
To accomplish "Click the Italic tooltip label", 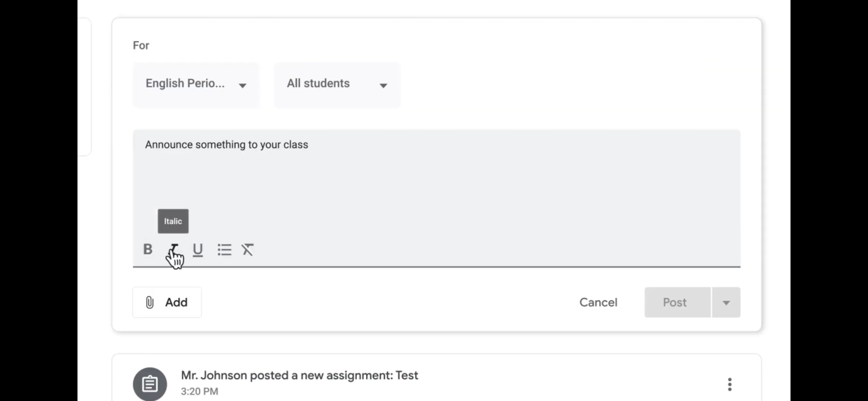I will click(173, 221).
